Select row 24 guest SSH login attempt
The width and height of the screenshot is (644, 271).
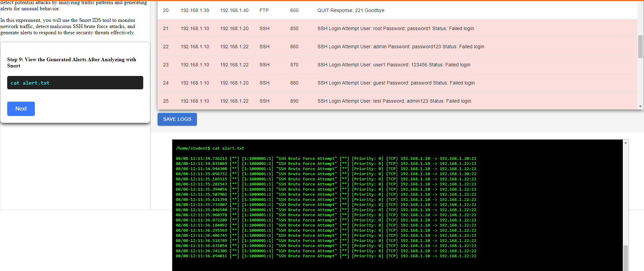click(x=396, y=83)
